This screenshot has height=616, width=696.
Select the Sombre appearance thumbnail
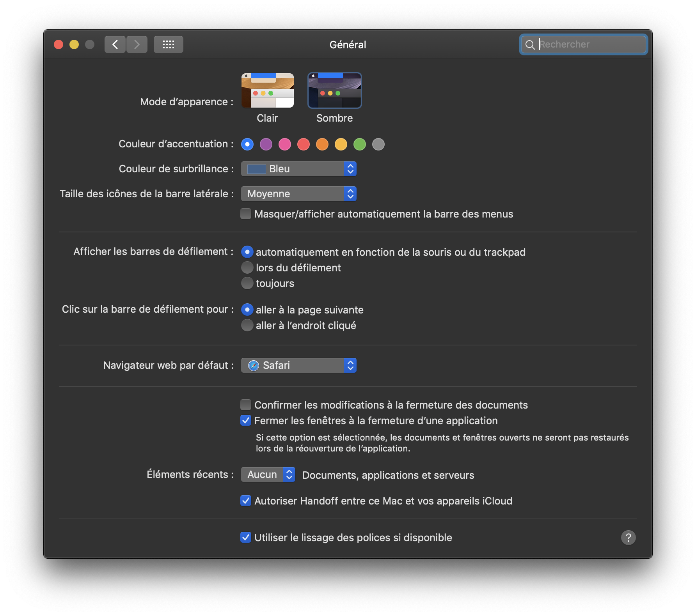pyautogui.click(x=334, y=90)
